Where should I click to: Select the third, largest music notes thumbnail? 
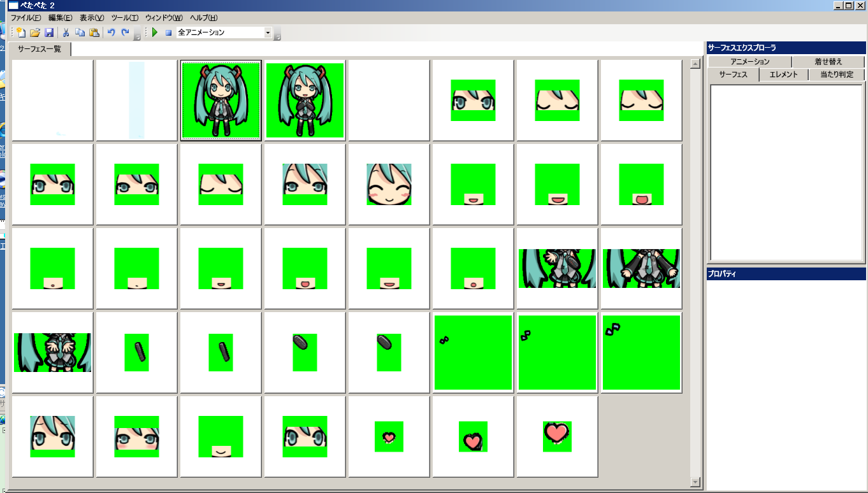point(641,352)
